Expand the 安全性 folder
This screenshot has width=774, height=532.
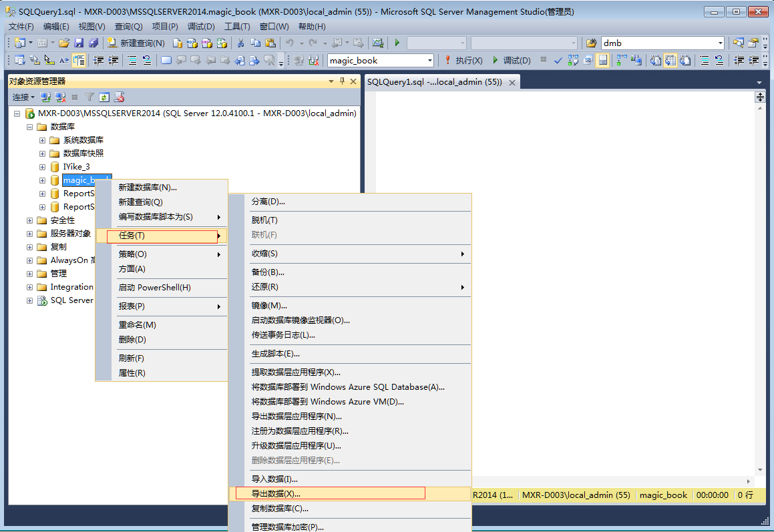tap(29, 220)
